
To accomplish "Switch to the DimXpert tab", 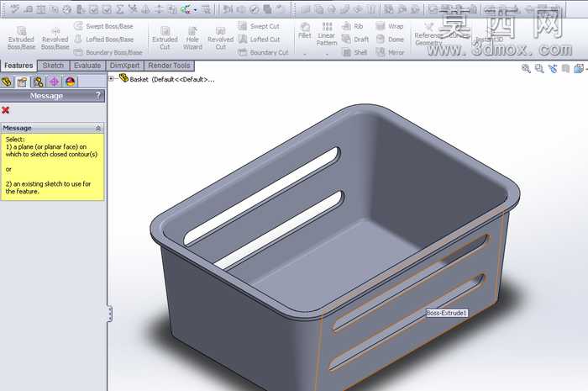I will (x=124, y=66).
